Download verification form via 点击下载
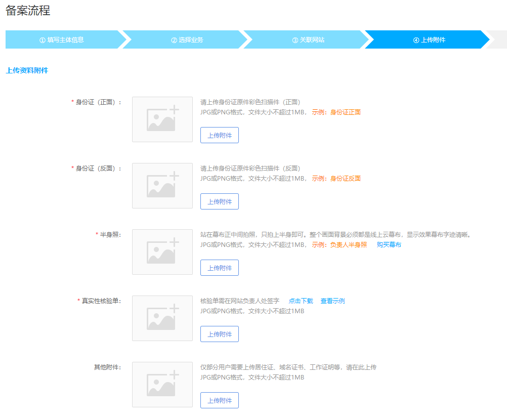This screenshot has width=507, height=420. [301, 301]
